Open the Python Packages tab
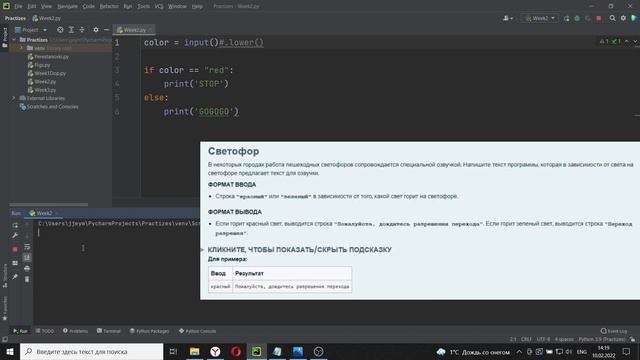Viewport: 640px width, 360px height. click(149, 331)
